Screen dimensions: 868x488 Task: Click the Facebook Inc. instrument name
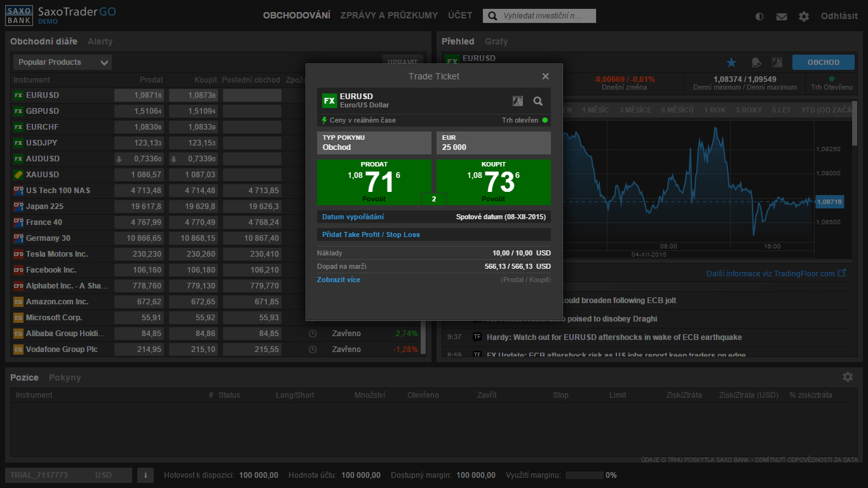pos(51,270)
